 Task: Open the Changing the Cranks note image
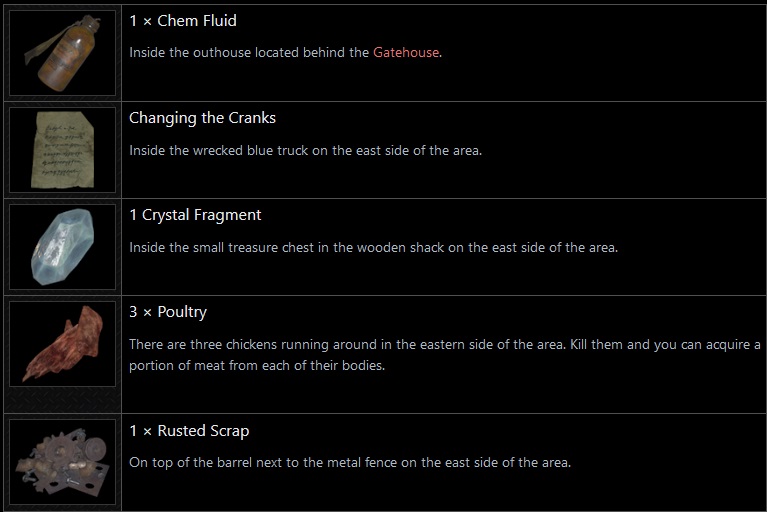coord(62,150)
